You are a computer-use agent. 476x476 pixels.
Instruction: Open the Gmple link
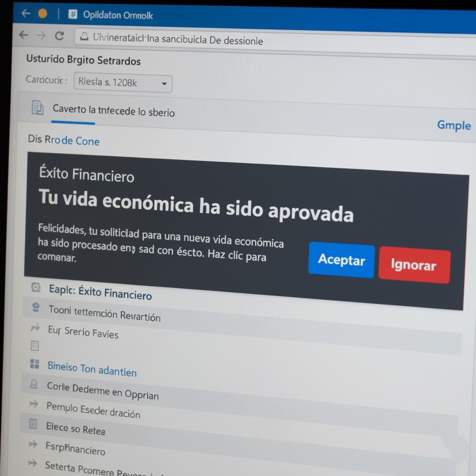click(454, 126)
